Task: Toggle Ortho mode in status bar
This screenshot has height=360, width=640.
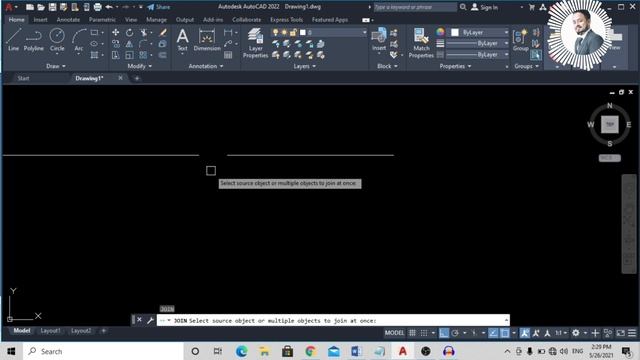Action: click(444, 333)
